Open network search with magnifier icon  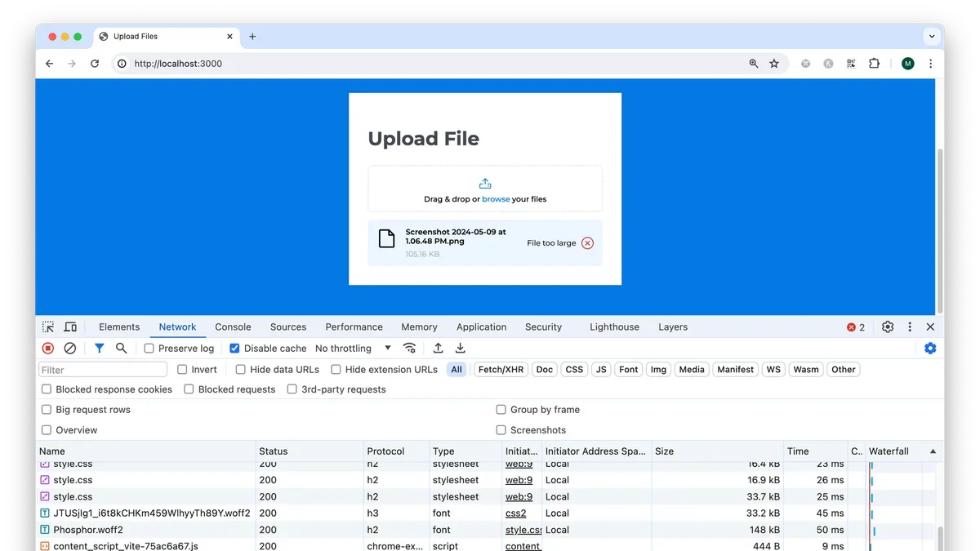coord(121,348)
